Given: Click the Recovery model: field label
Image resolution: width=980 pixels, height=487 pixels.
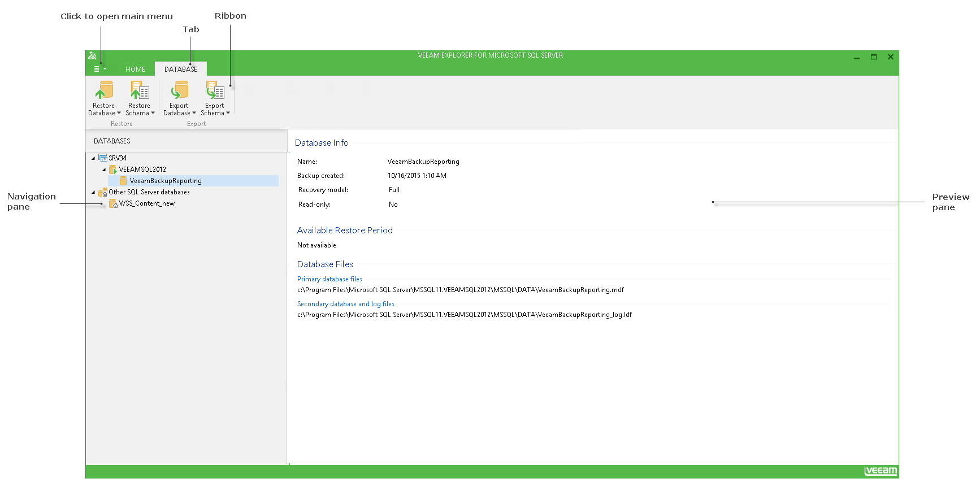Looking at the screenshot, I should coord(323,190).
